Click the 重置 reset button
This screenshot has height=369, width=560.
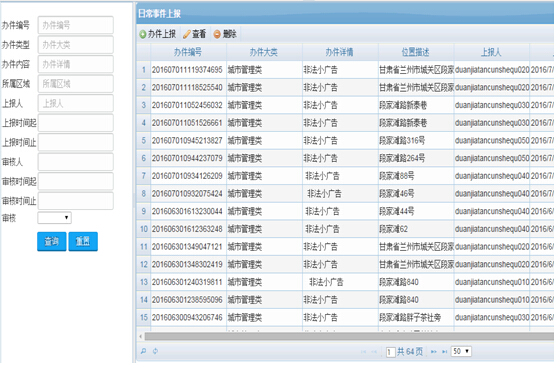point(83,241)
